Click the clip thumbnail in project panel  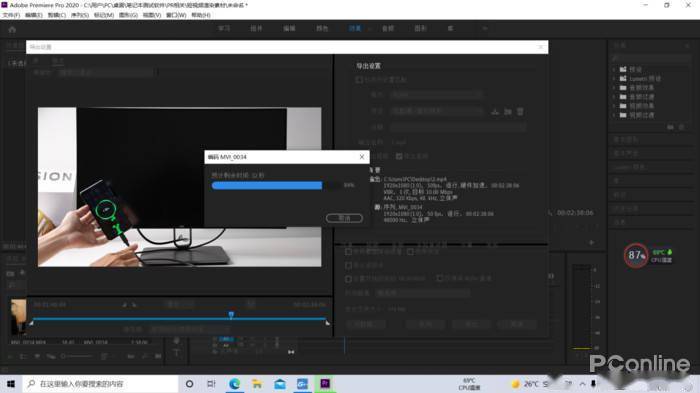pos(18,317)
